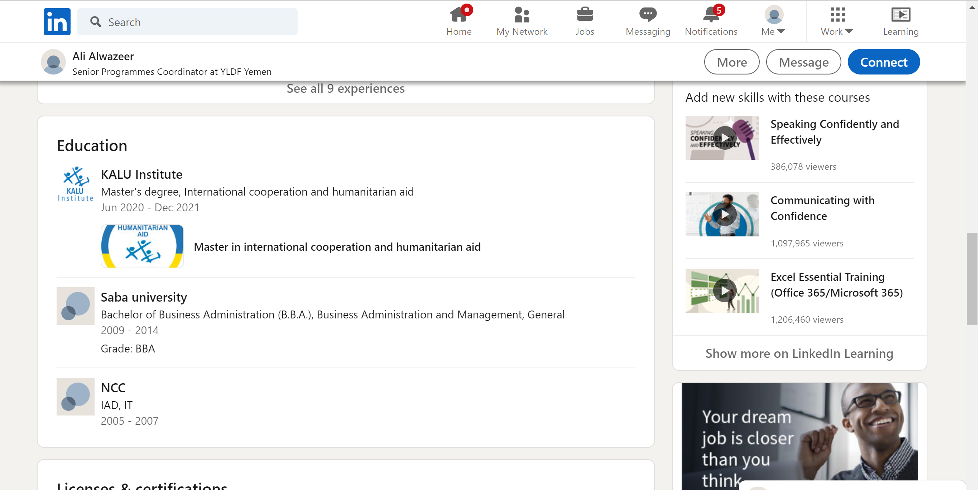Play Communicating with Confidence course thumbnail
The width and height of the screenshot is (980, 490).
click(x=724, y=214)
